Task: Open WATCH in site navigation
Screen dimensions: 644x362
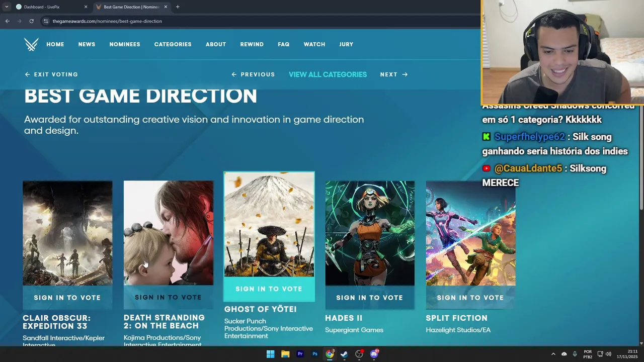Action: click(314, 44)
